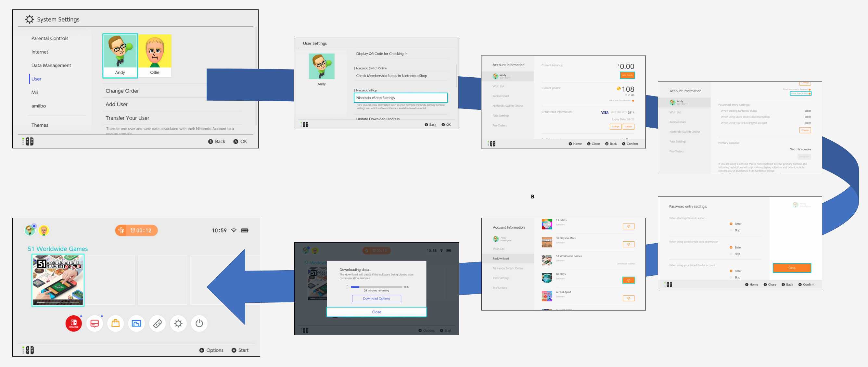Click Y Home hint on password settings screen
Viewport: 868px width, 367px height.
click(751, 285)
